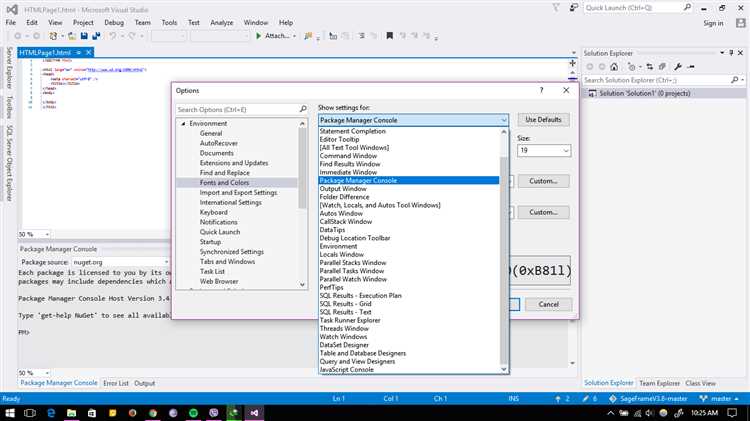750x421 pixels.
Task: Click the Pending Changes Filter clock icon
Action: coord(631,67)
